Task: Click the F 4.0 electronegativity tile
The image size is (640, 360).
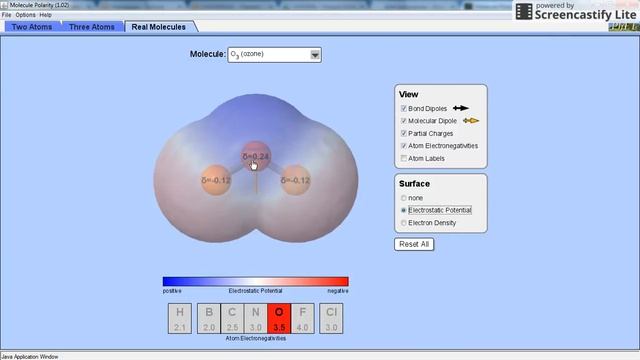Action: (x=302, y=318)
